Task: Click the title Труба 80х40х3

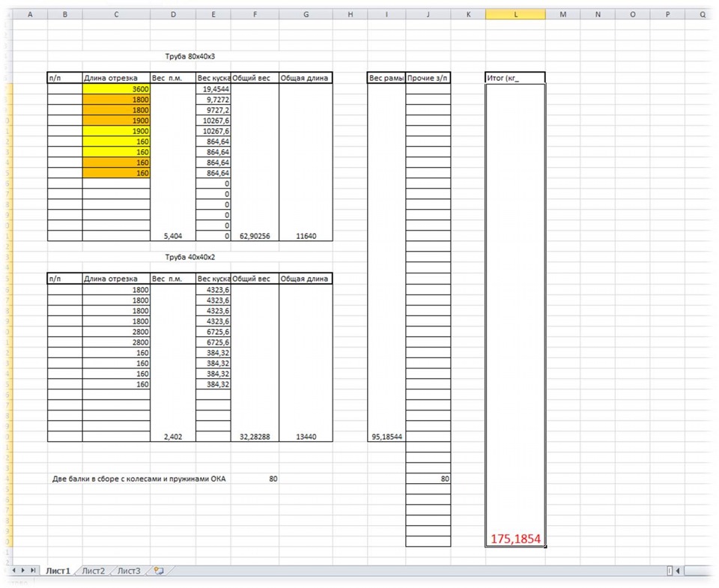Action: tap(189, 56)
